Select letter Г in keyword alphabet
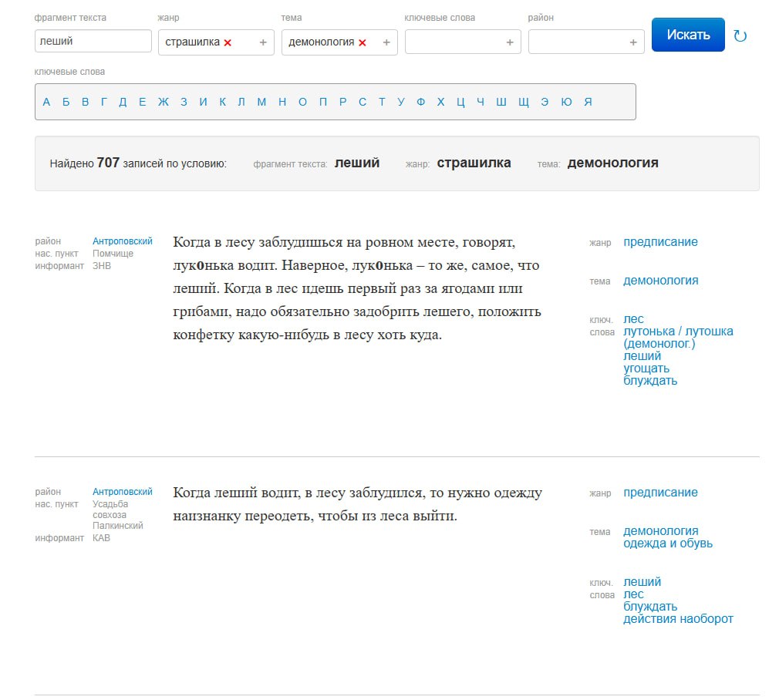This screenshot has width=779, height=700. pos(104,103)
